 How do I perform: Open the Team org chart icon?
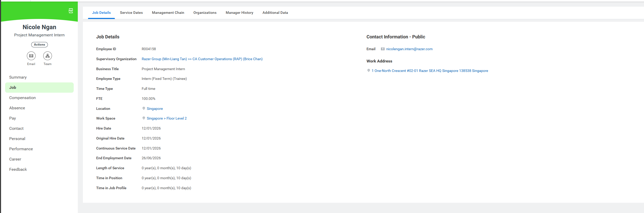coord(48,56)
